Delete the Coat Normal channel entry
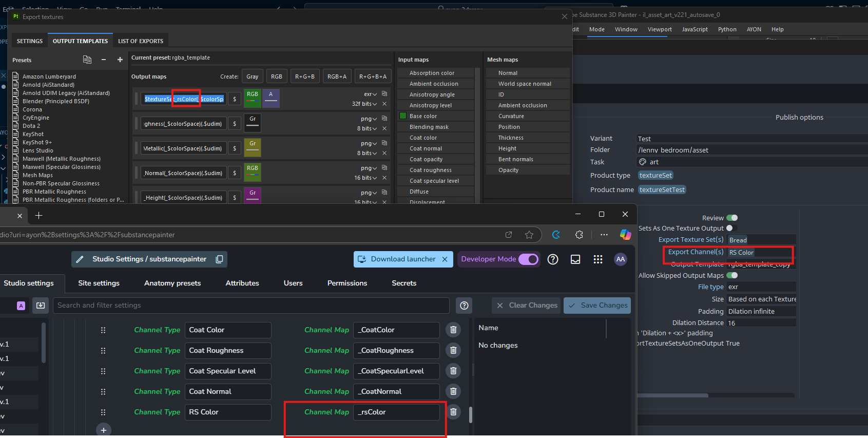This screenshot has width=868, height=438. pyautogui.click(x=453, y=391)
